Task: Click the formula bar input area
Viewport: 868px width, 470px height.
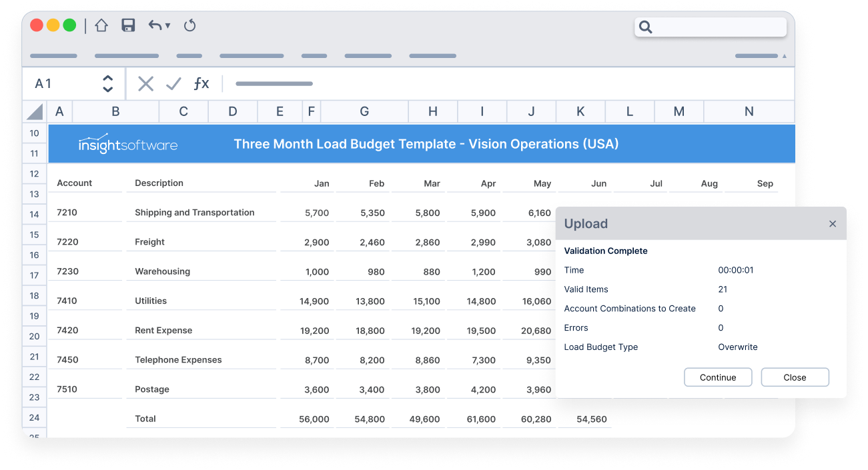Action: [507, 83]
